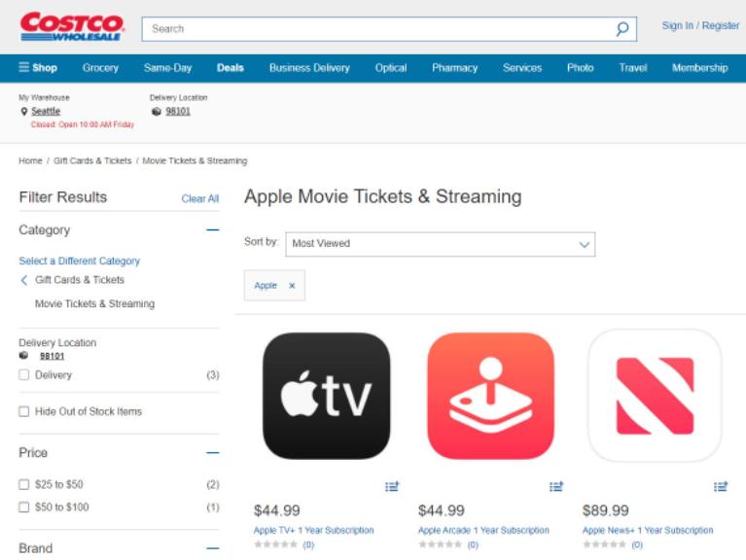Open the Apple TV product image

click(x=327, y=396)
